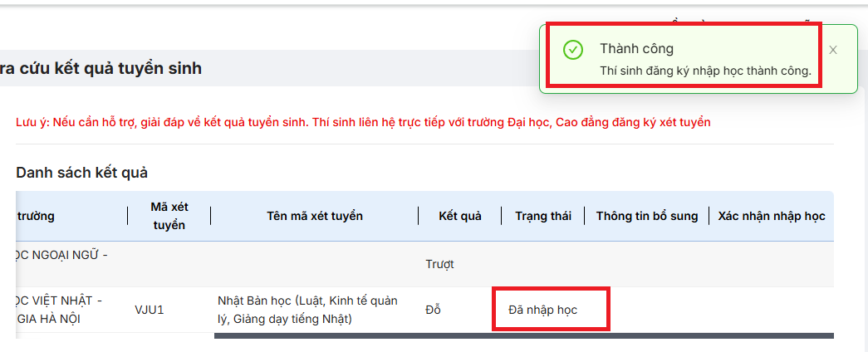Close the Thành công notification
Image resolution: width=868 pixels, height=352 pixels.
tap(832, 50)
